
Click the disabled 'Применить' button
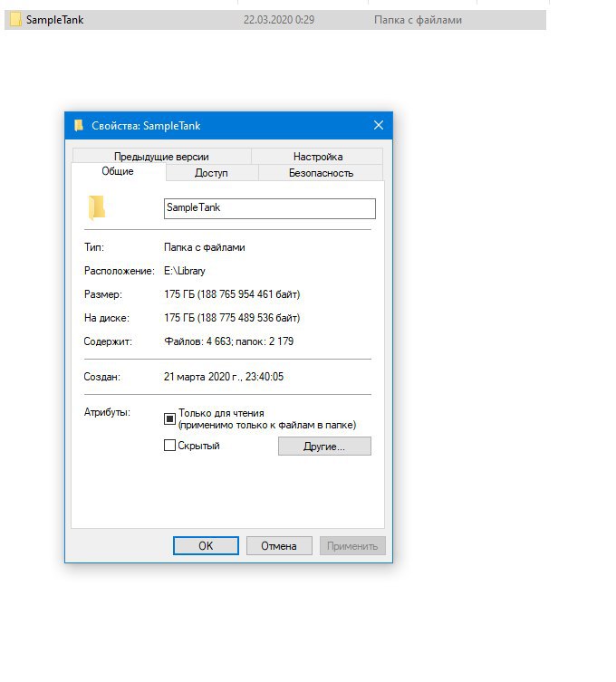tap(352, 546)
